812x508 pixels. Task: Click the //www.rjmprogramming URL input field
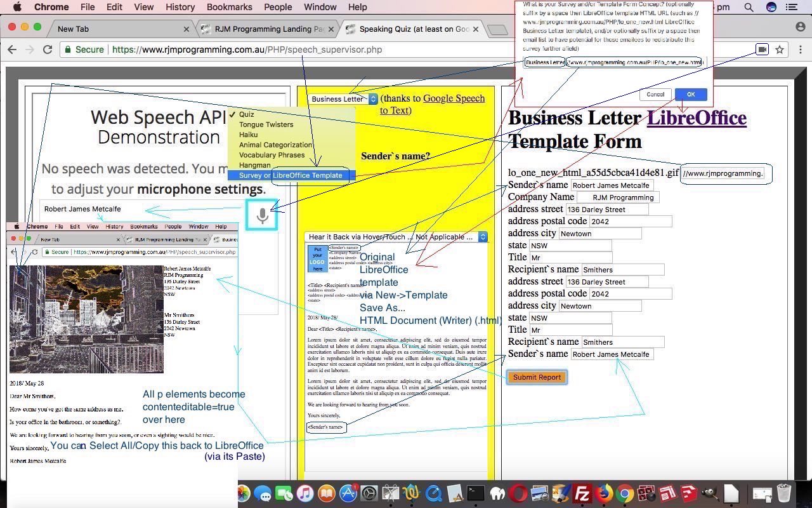723,173
